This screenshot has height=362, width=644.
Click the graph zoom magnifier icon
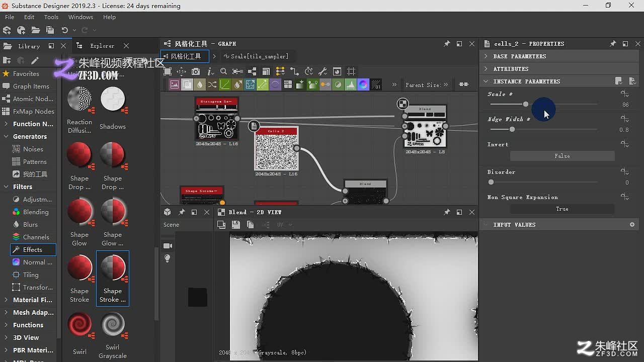(x=224, y=71)
